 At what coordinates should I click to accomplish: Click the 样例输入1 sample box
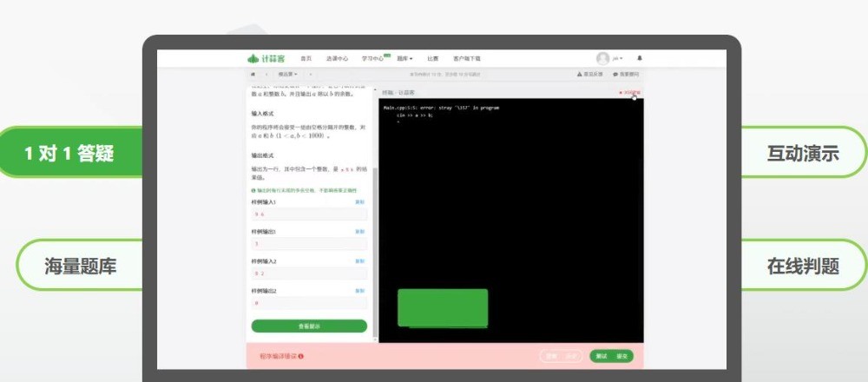(309, 214)
